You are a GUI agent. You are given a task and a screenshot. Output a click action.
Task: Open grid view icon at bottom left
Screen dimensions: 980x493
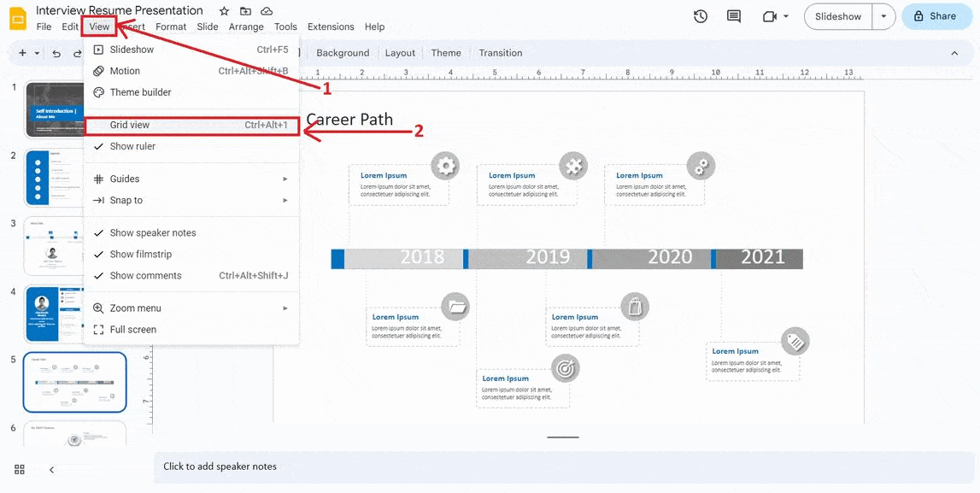(20, 469)
